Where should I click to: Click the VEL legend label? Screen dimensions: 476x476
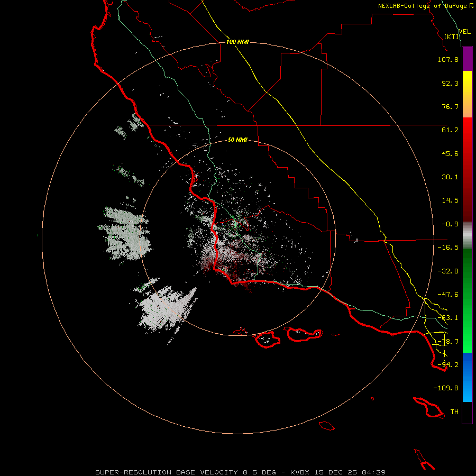pos(464,32)
